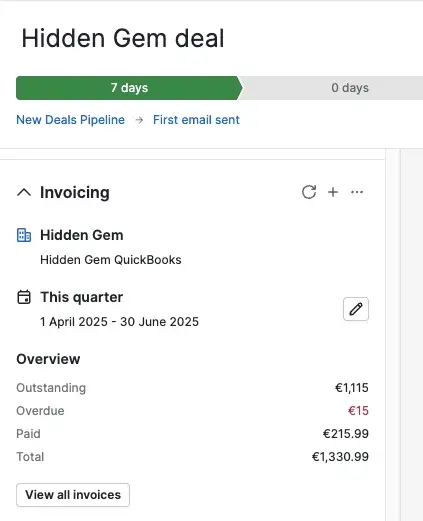Click the Total amount €1,330.99
The image size is (423, 521).
point(340,457)
